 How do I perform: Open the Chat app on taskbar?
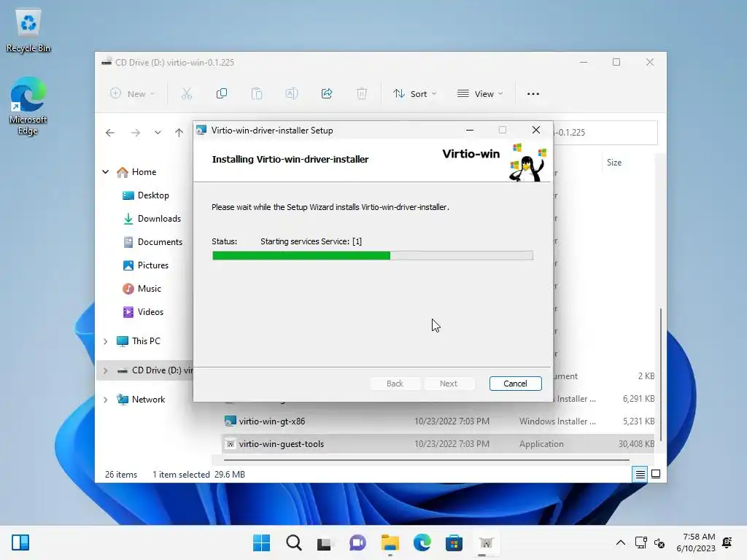(x=357, y=542)
